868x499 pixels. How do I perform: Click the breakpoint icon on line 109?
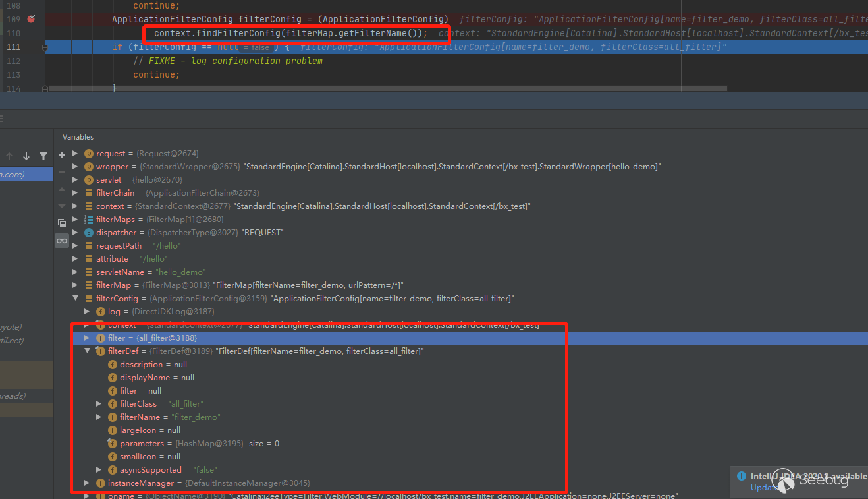pyautogui.click(x=32, y=19)
